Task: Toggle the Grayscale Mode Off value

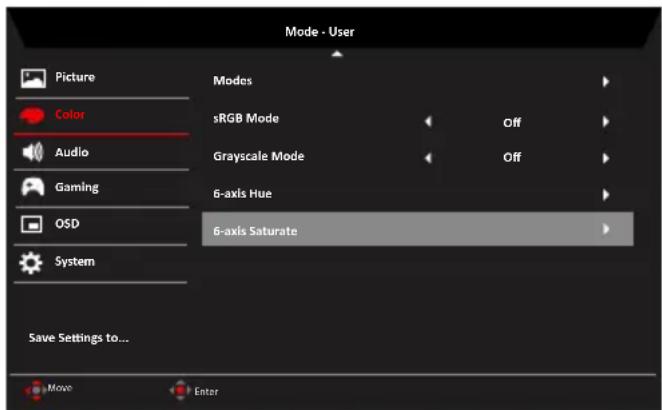Action: tap(512, 157)
